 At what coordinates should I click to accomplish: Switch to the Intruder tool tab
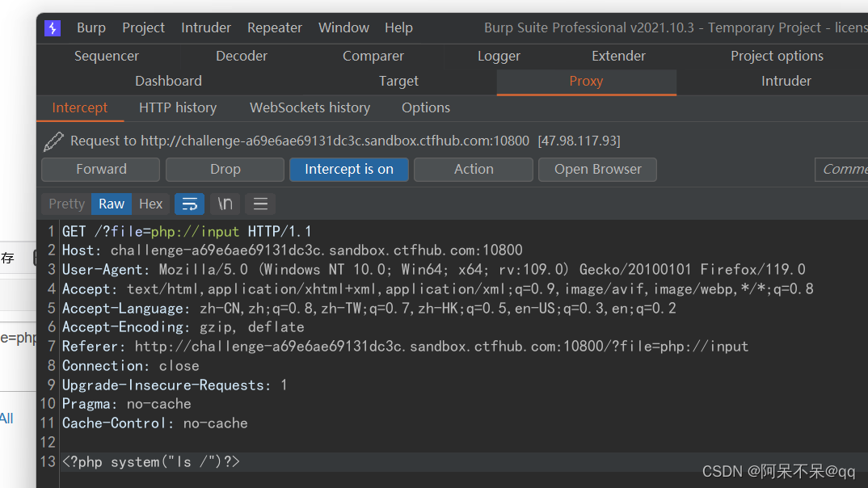(786, 82)
